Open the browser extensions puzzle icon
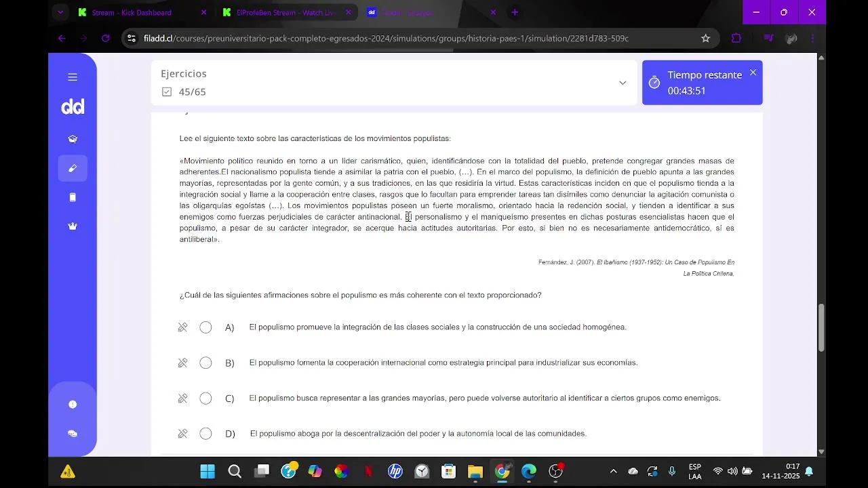The height and width of the screenshot is (488, 868). coord(736,39)
